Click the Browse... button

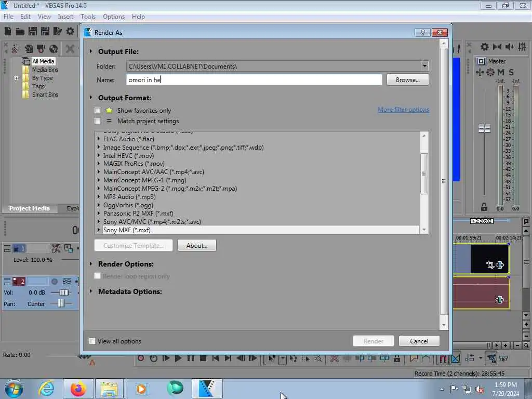pyautogui.click(x=407, y=79)
